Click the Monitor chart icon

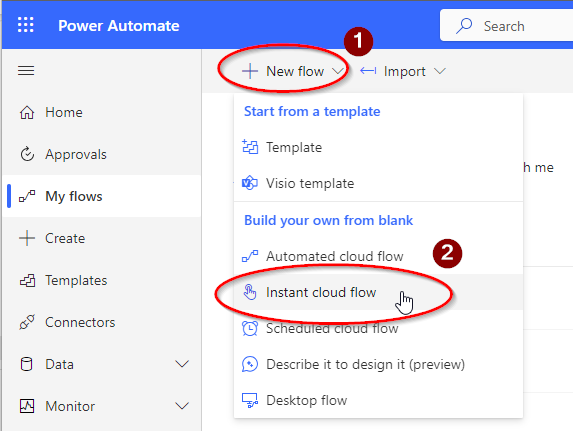pyautogui.click(x=27, y=406)
